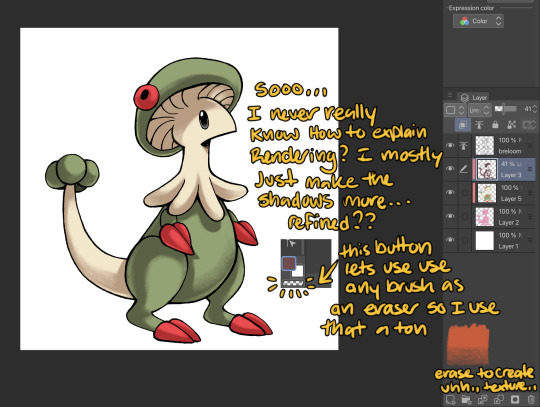The image size is (540, 407).
Task: Select the breloom layer thumbnail
Action: [x=485, y=146]
